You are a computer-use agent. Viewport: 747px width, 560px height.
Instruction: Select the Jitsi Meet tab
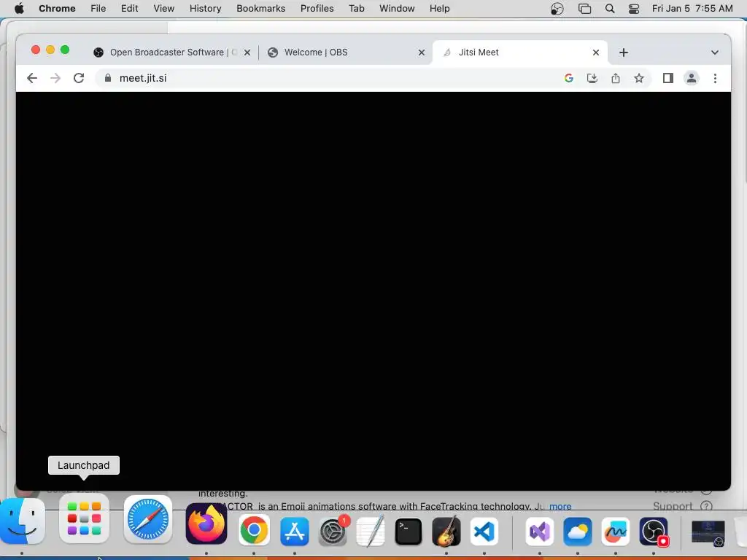519,52
